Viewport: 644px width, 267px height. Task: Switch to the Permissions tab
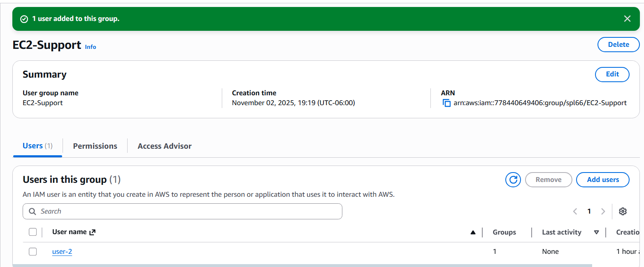tap(95, 146)
